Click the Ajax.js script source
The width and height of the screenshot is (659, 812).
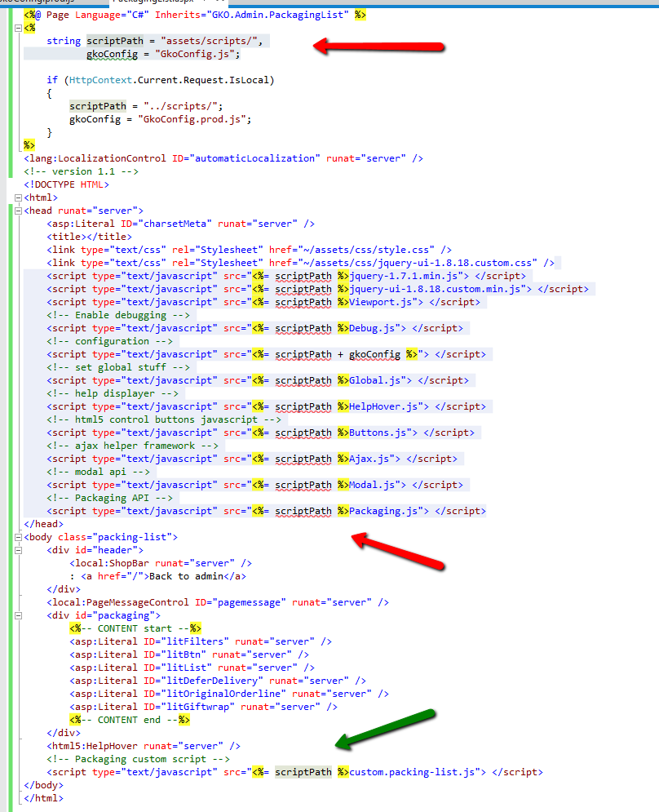pyautogui.click(x=369, y=459)
